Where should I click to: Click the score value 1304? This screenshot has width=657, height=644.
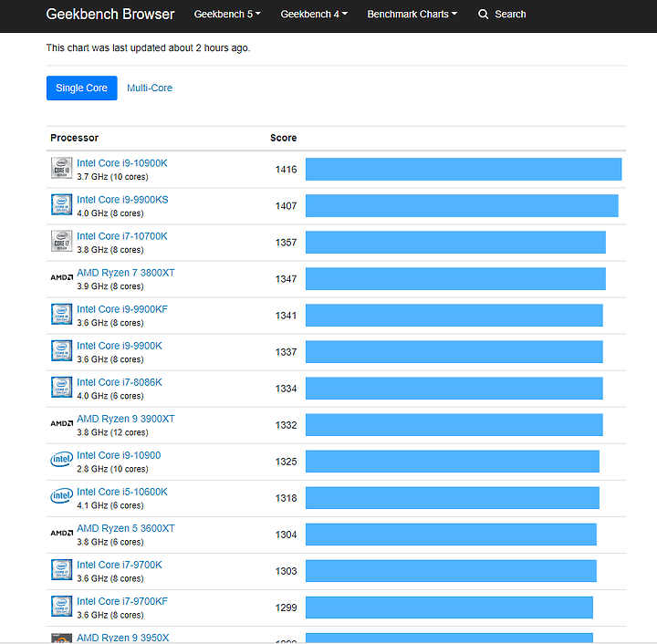tap(286, 535)
